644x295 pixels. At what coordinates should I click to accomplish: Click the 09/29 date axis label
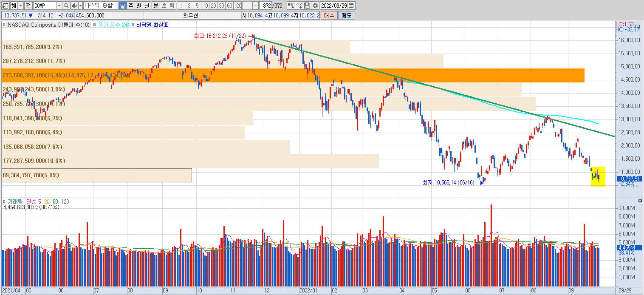coord(624,291)
